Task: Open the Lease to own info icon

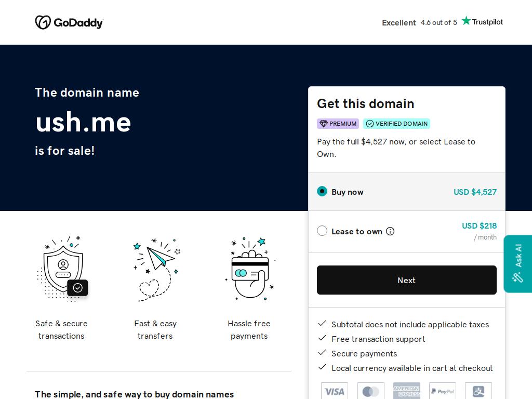Action: (390, 231)
